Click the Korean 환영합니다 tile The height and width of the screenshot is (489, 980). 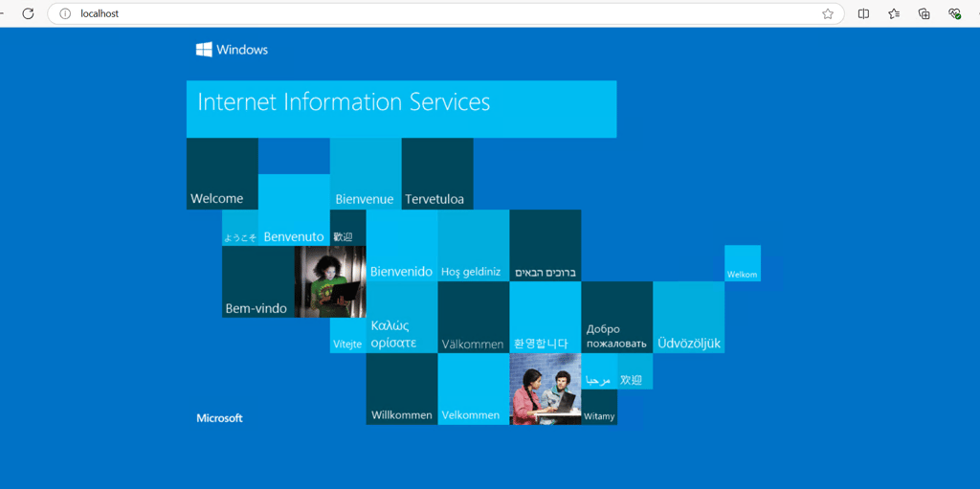pyautogui.click(x=546, y=318)
